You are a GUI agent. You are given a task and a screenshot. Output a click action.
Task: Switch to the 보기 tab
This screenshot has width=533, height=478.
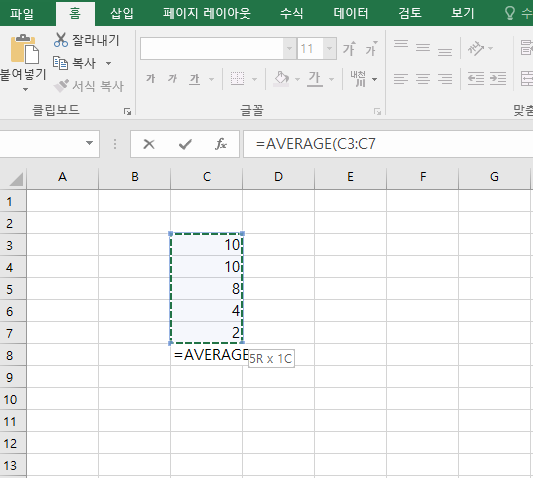pyautogui.click(x=463, y=14)
